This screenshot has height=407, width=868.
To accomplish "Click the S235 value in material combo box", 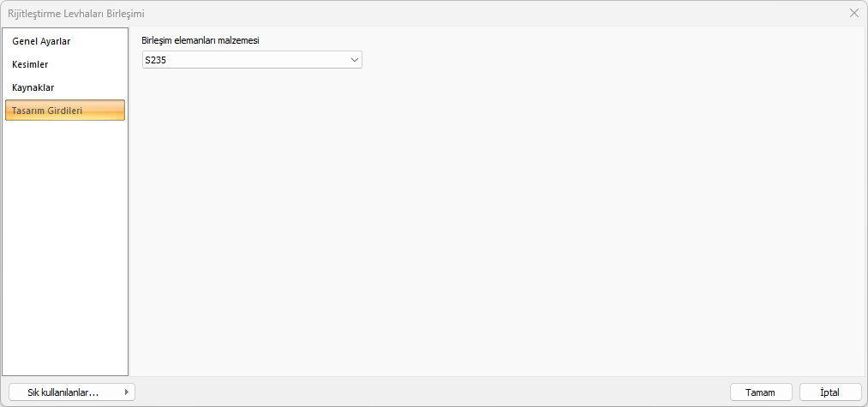I will 155,60.
